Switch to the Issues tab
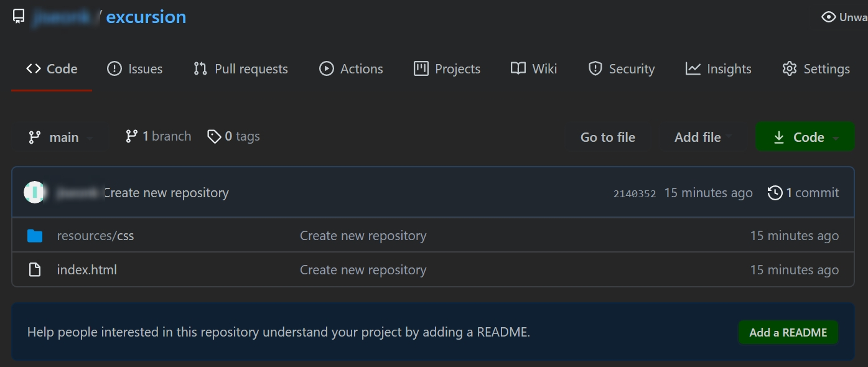 click(x=135, y=69)
